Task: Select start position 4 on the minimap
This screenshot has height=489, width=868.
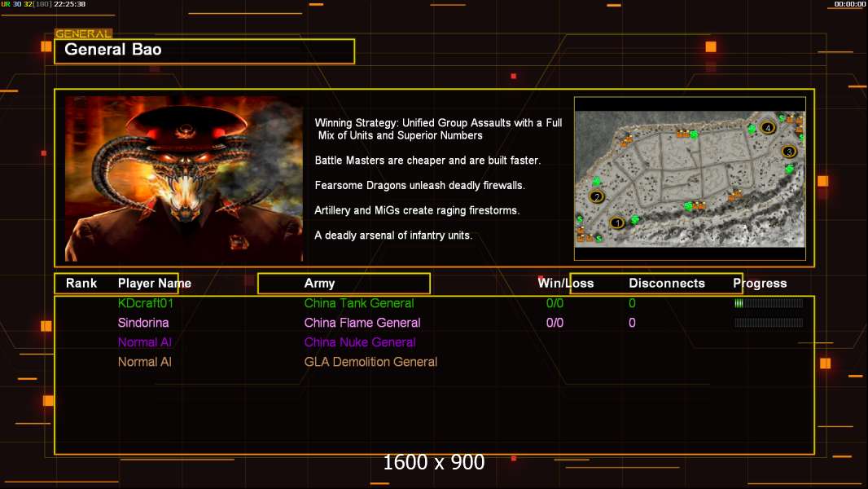Action: [x=767, y=128]
